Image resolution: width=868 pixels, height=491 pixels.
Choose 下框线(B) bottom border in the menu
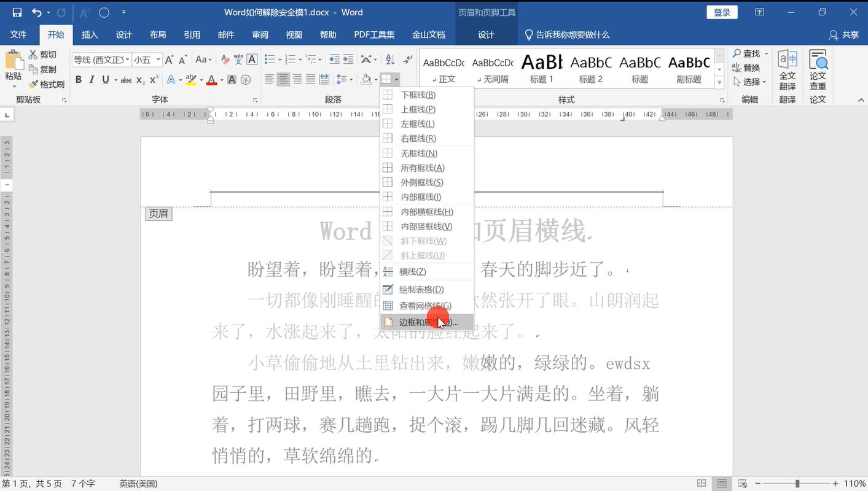click(x=427, y=95)
